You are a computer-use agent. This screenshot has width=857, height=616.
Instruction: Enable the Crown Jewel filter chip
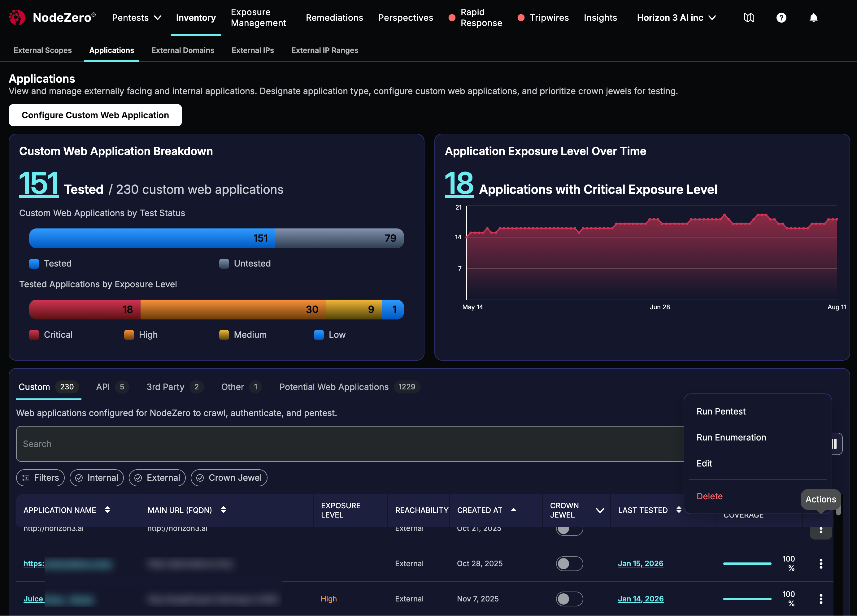coord(229,478)
